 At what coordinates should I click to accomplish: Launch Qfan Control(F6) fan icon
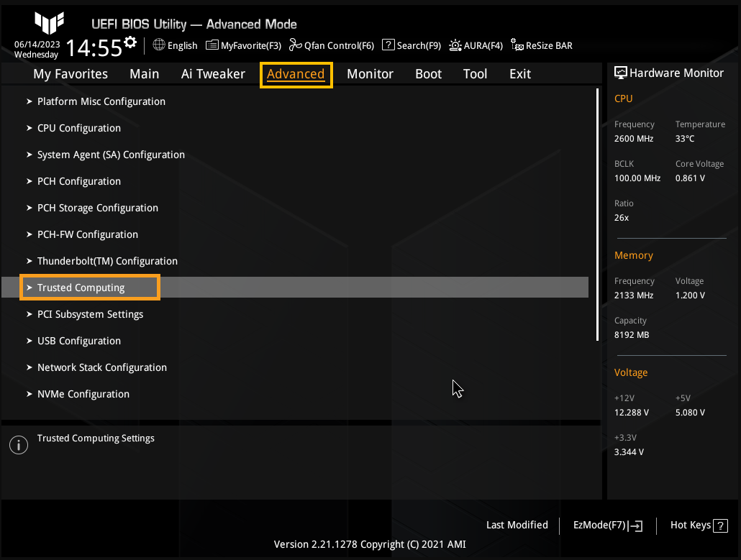click(295, 45)
